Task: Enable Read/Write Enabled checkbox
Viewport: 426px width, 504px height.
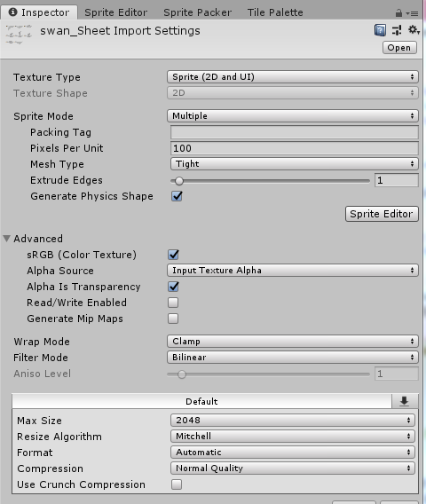Action: coord(173,303)
